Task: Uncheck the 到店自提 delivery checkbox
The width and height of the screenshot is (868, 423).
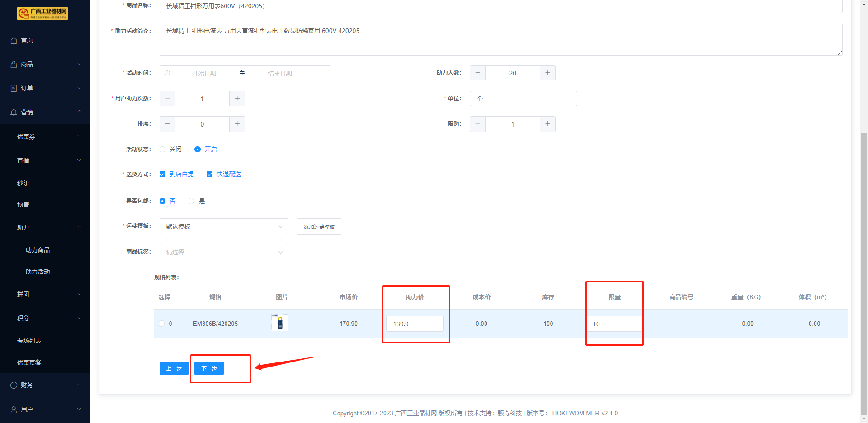Action: tap(163, 174)
